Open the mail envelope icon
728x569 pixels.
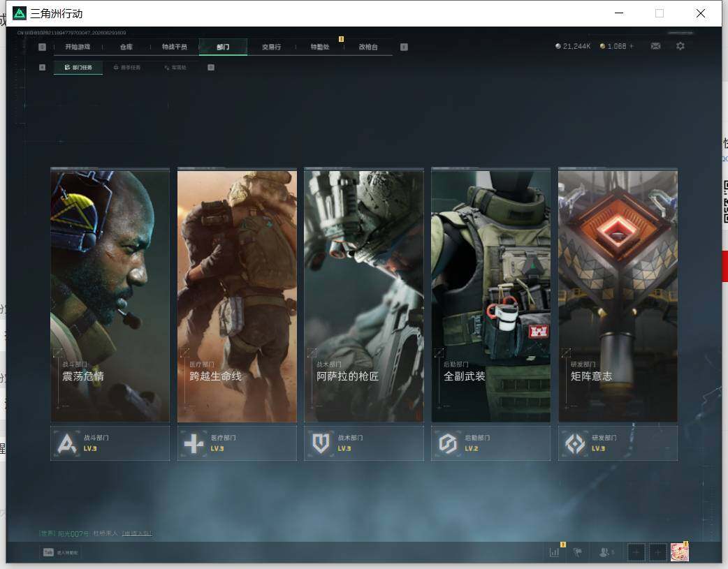point(655,46)
